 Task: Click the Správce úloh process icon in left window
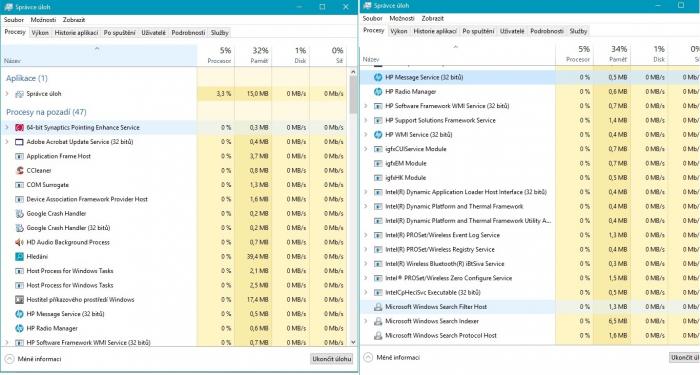click(x=19, y=94)
